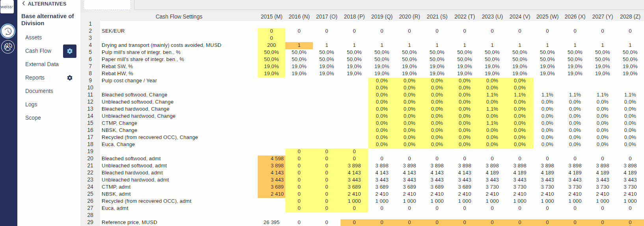The image size is (644, 226).
Task: Click the Reference price 26 395 cell
Action: click(271, 222)
